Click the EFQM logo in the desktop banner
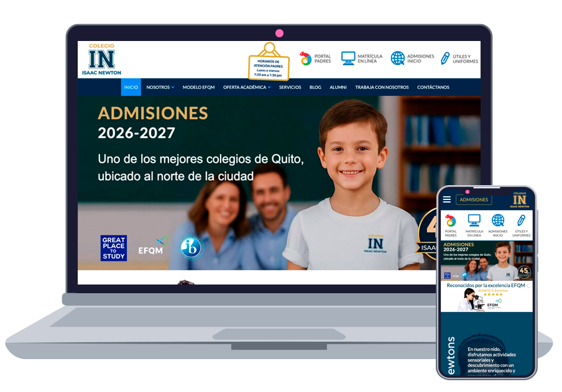 (x=152, y=247)
